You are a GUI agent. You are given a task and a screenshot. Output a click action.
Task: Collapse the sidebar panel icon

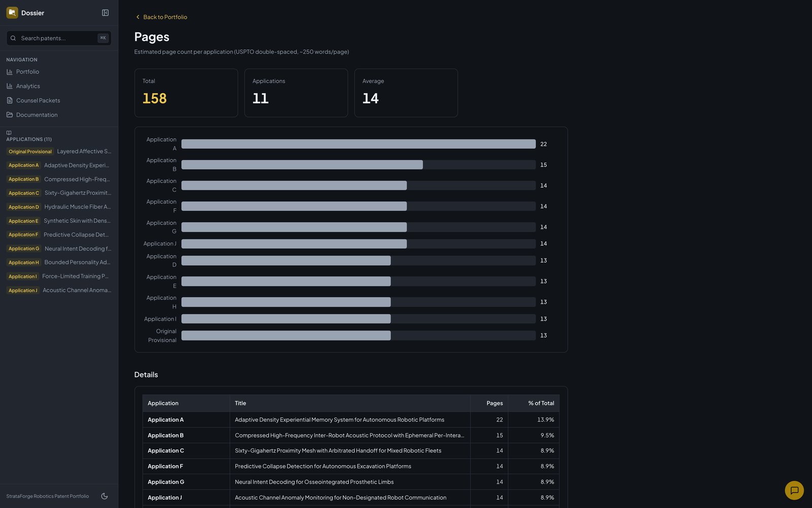[x=105, y=13]
